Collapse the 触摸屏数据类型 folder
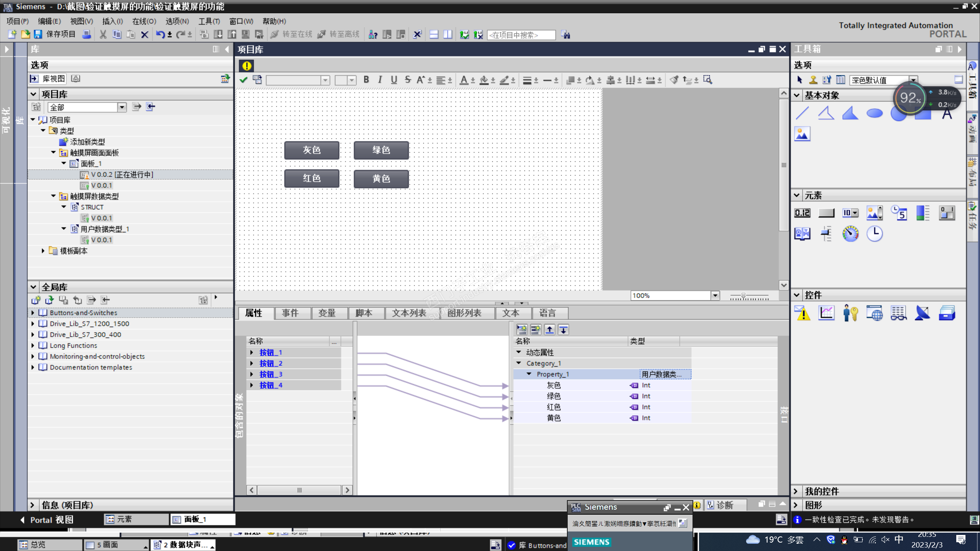980x551 pixels. tap(54, 196)
